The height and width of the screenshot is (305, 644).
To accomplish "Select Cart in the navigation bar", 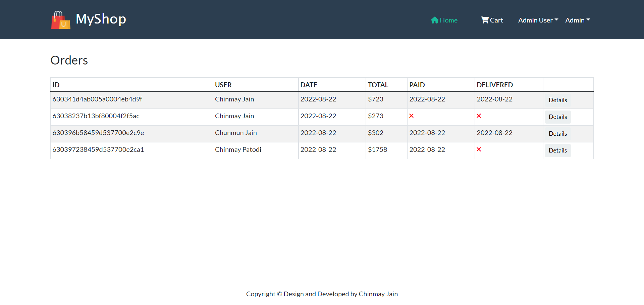I will [x=496, y=20].
